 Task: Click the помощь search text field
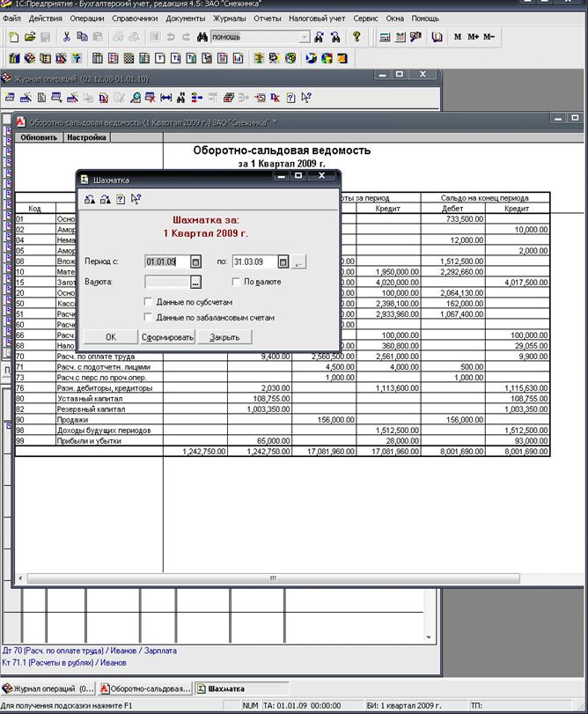pos(255,37)
